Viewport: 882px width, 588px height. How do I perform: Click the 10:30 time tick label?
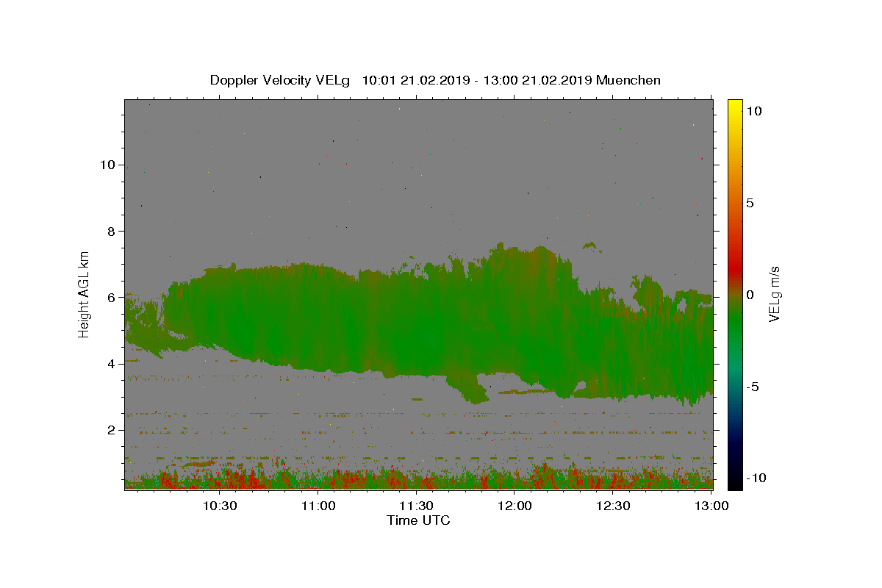(220, 506)
